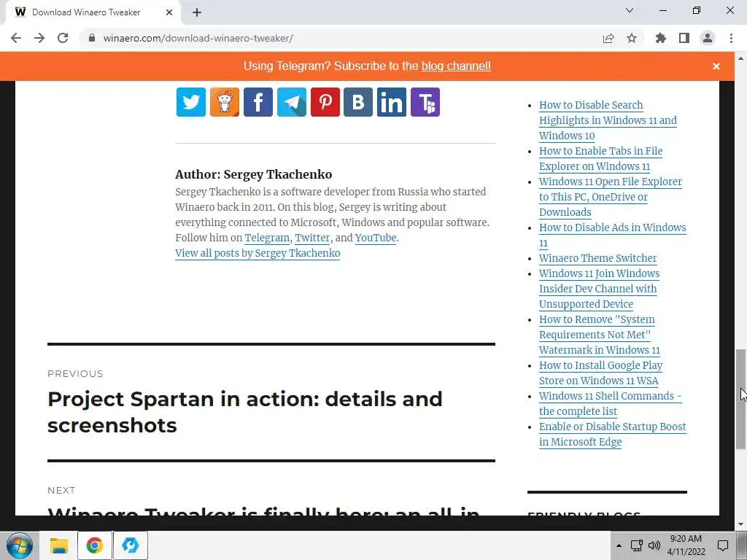Select the Download Winaero Tweaker tab
This screenshot has width=747, height=560.
[x=93, y=12]
